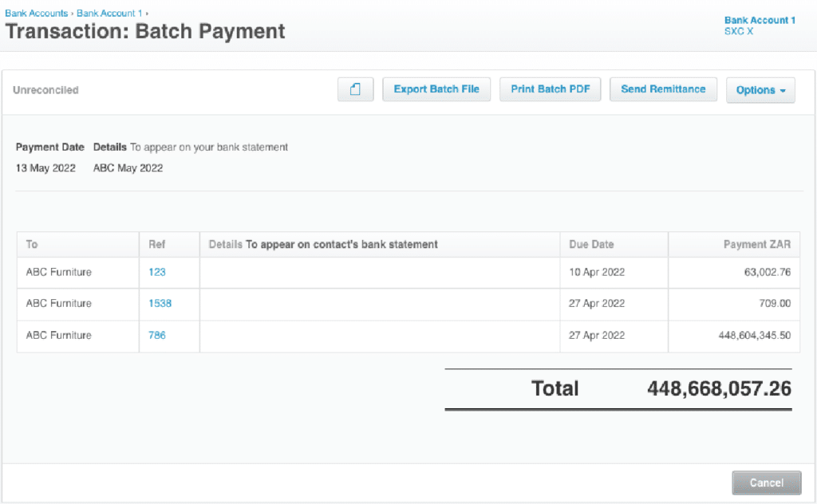Screen dimensions: 817x504
Task: Click the Unreconciled status label
Action: pos(45,90)
